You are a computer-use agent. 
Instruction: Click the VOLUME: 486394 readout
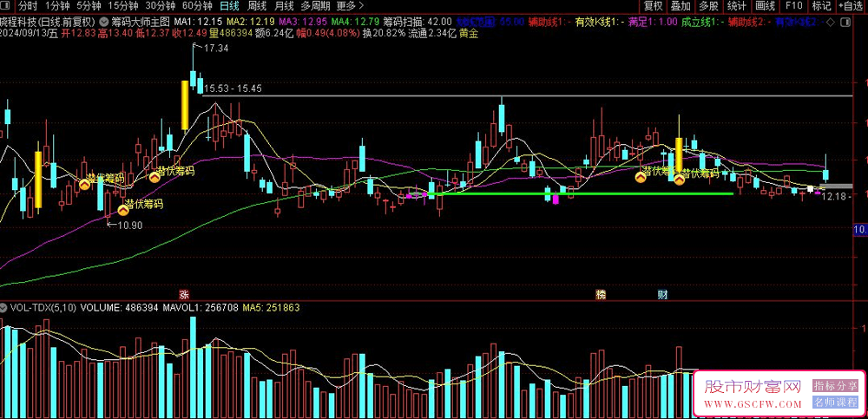coord(119,307)
